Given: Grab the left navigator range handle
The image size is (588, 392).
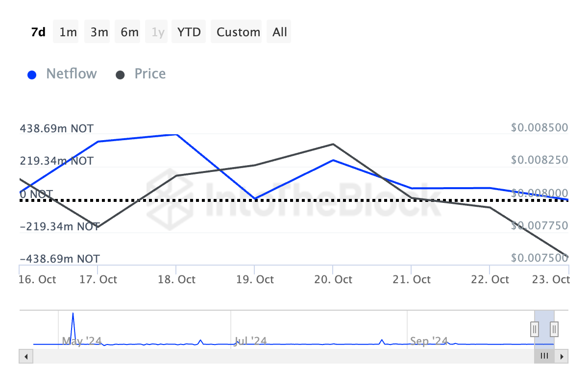Looking at the screenshot, I should 535,329.
